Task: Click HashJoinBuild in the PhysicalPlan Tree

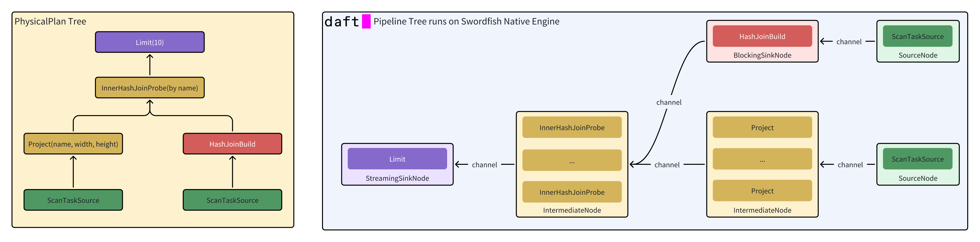Action: (232, 144)
